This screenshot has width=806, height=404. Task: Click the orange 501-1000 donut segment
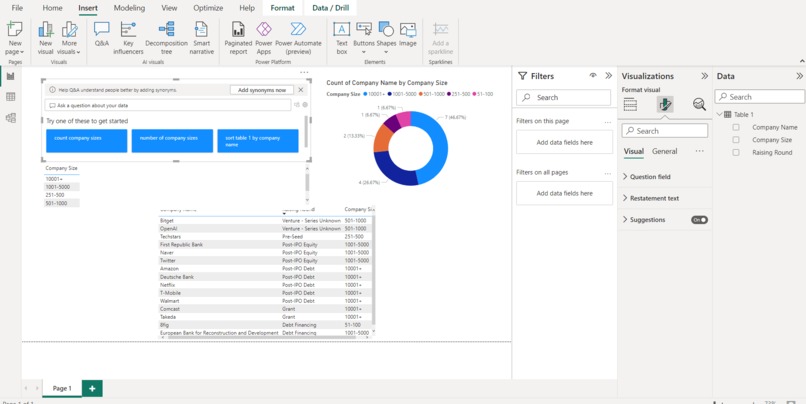(381, 139)
